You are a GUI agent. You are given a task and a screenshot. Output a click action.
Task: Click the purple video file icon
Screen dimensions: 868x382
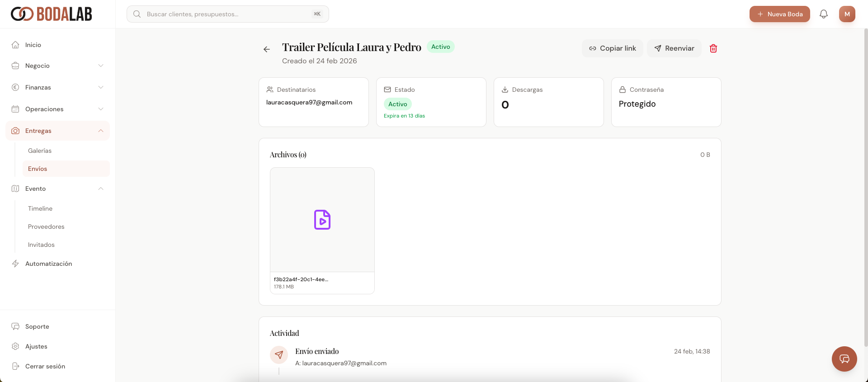click(322, 220)
